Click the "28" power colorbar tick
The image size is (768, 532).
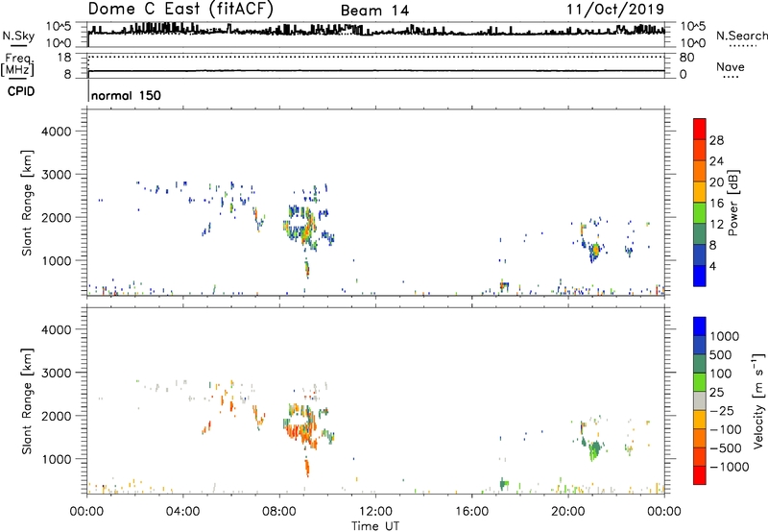click(x=716, y=140)
